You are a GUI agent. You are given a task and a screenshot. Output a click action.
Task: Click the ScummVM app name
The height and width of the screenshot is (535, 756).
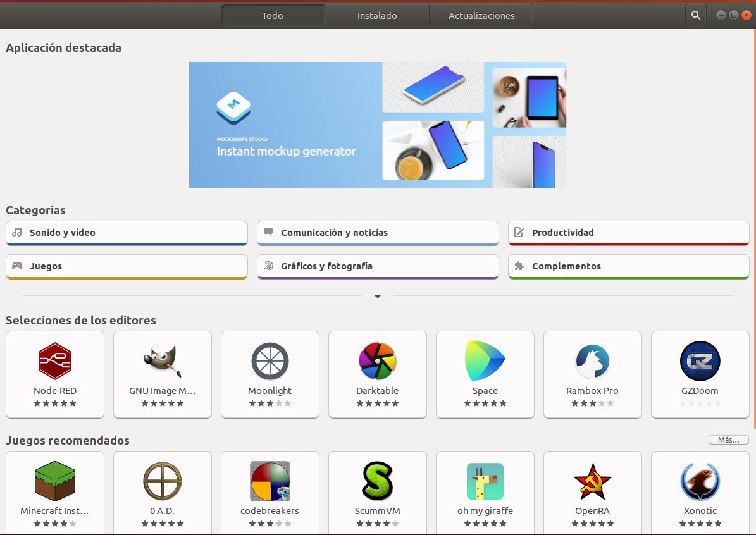(x=378, y=511)
